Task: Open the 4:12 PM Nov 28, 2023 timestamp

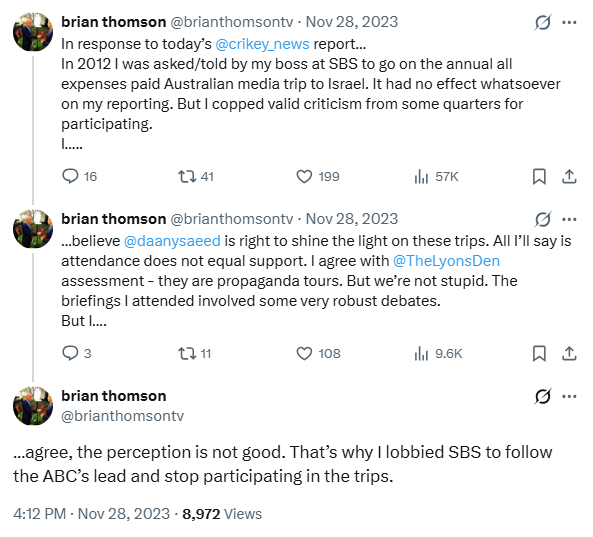Action: (92, 514)
